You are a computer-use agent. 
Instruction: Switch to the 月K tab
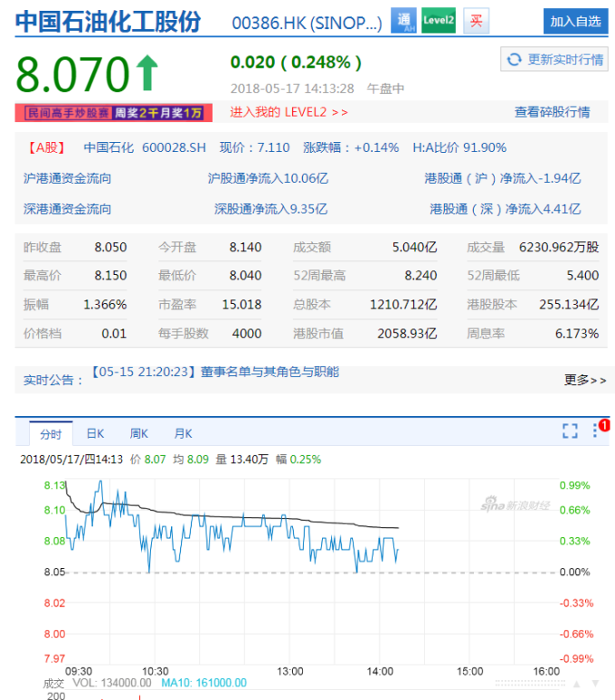183,433
